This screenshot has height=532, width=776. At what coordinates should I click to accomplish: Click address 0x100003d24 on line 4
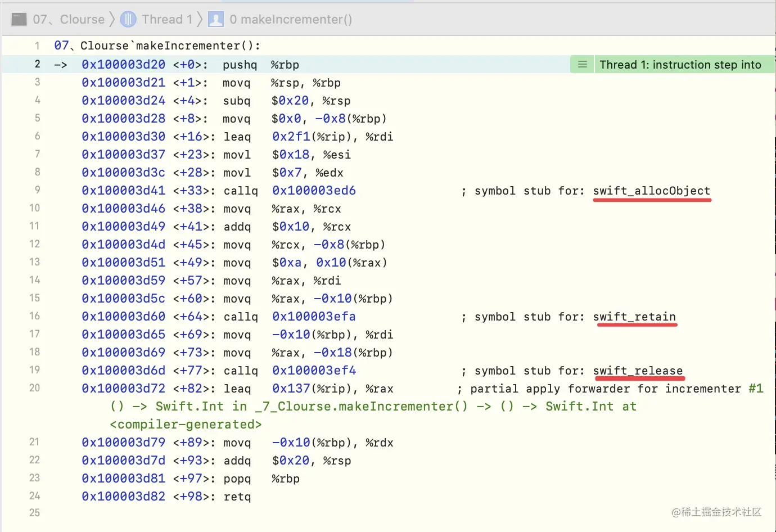(124, 101)
